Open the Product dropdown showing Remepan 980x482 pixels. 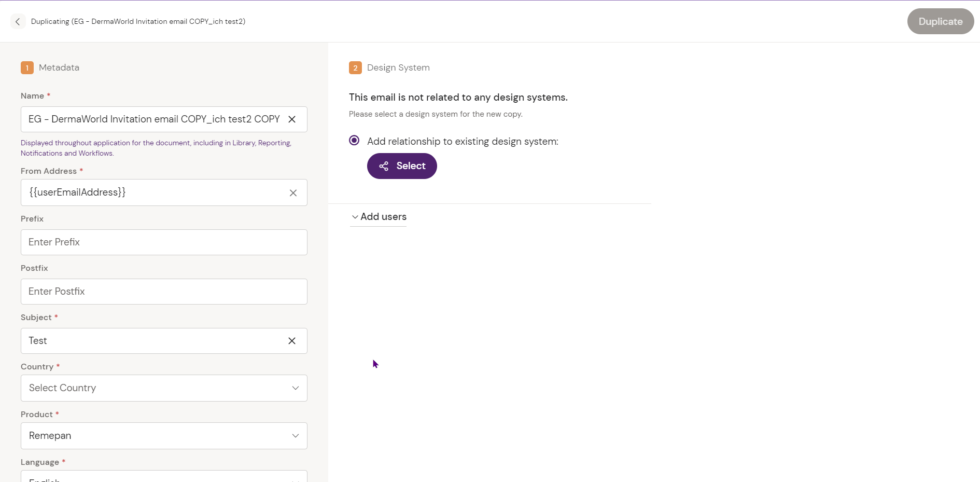coord(164,436)
